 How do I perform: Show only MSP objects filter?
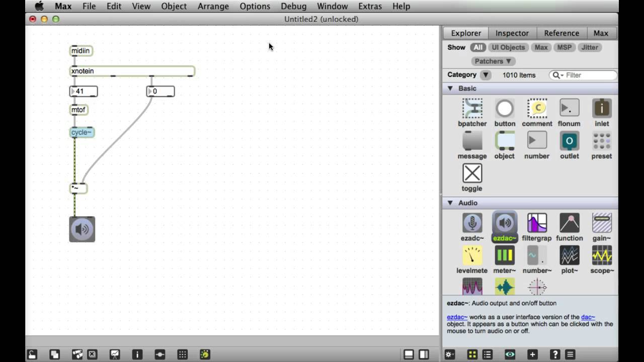(564, 47)
